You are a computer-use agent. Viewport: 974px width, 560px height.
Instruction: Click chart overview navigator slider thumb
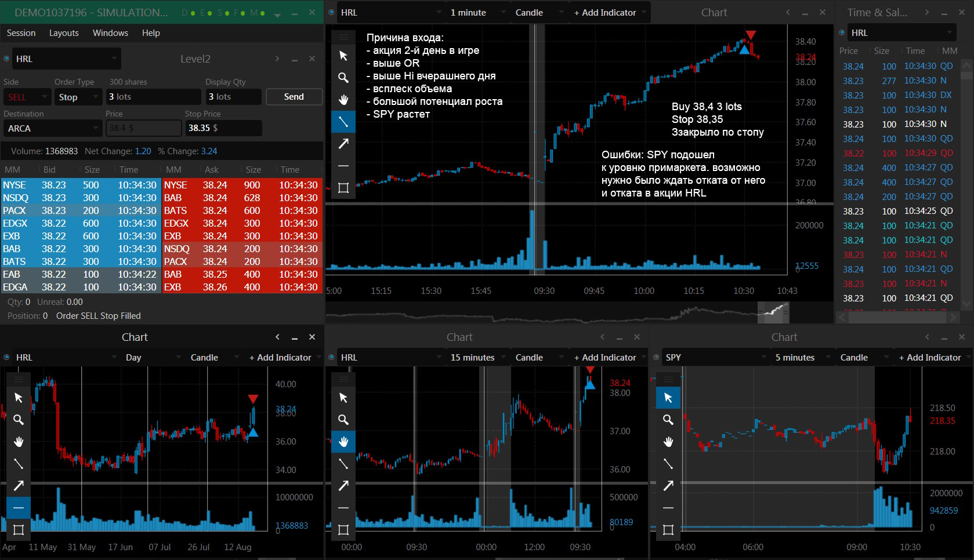(773, 312)
